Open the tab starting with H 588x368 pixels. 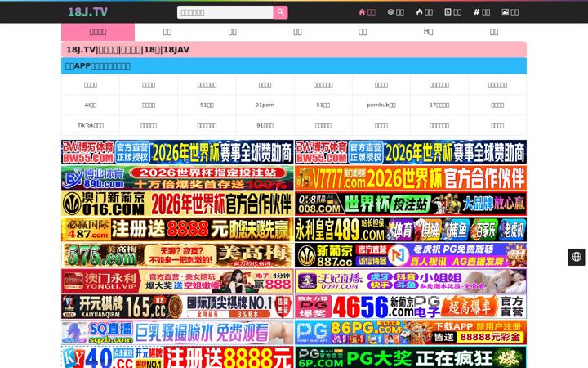428,32
